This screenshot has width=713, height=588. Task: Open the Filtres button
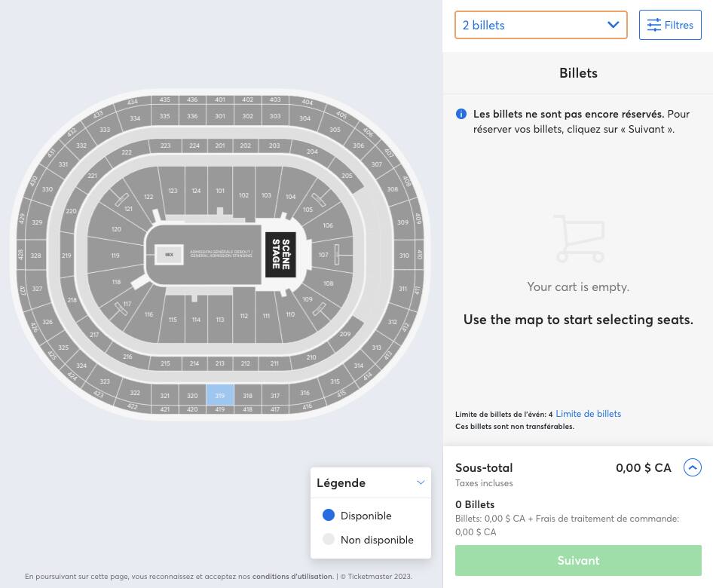tap(670, 25)
